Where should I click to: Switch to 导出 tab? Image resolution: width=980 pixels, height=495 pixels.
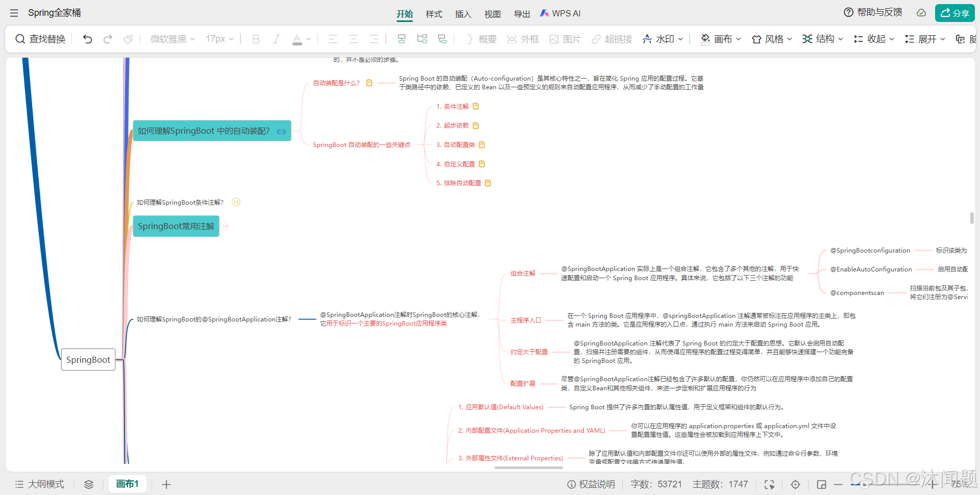(x=522, y=14)
